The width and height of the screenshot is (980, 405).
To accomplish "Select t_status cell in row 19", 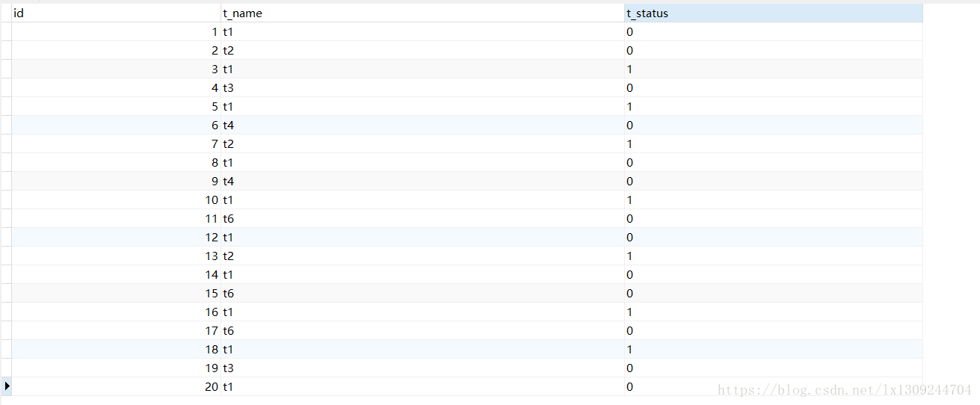I will pos(774,368).
